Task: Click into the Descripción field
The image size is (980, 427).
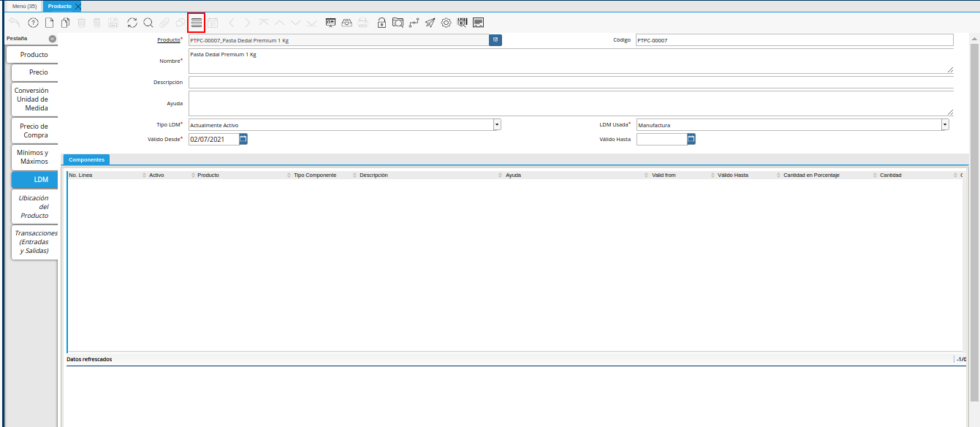Action: click(571, 83)
